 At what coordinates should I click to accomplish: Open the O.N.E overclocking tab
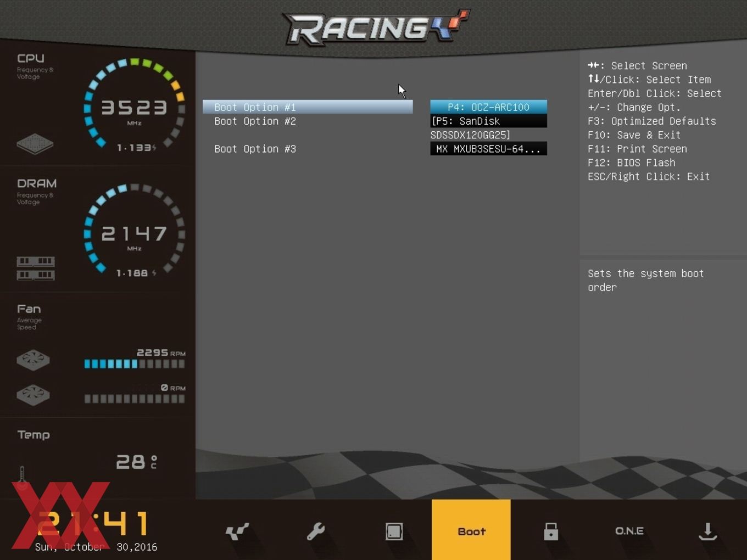pos(629,531)
